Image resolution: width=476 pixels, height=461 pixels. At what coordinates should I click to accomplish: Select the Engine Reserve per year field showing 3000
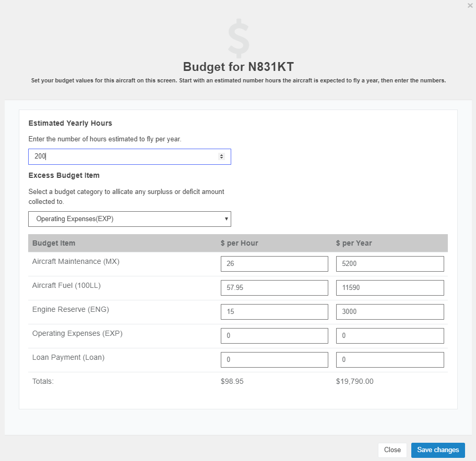point(390,311)
